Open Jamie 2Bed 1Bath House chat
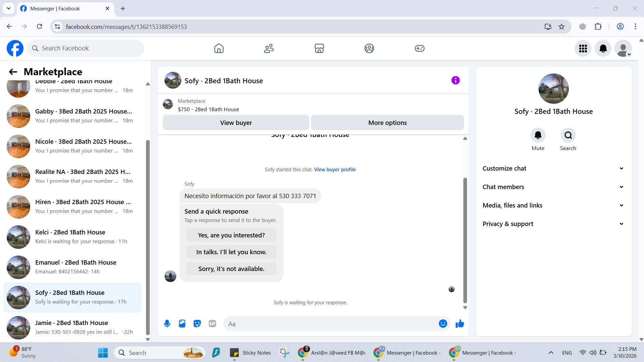The width and height of the screenshot is (644, 362). point(72,327)
